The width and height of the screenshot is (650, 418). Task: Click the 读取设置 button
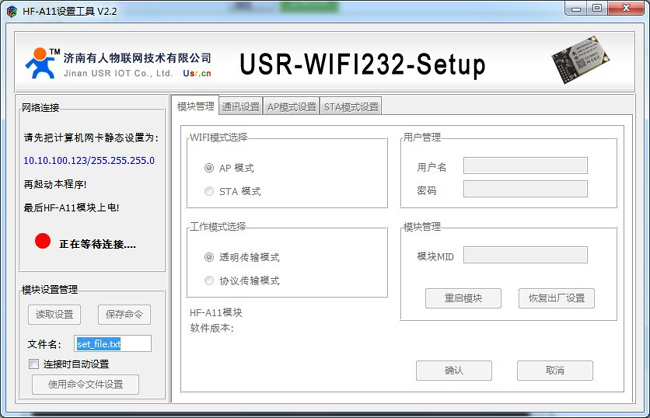coord(54,314)
